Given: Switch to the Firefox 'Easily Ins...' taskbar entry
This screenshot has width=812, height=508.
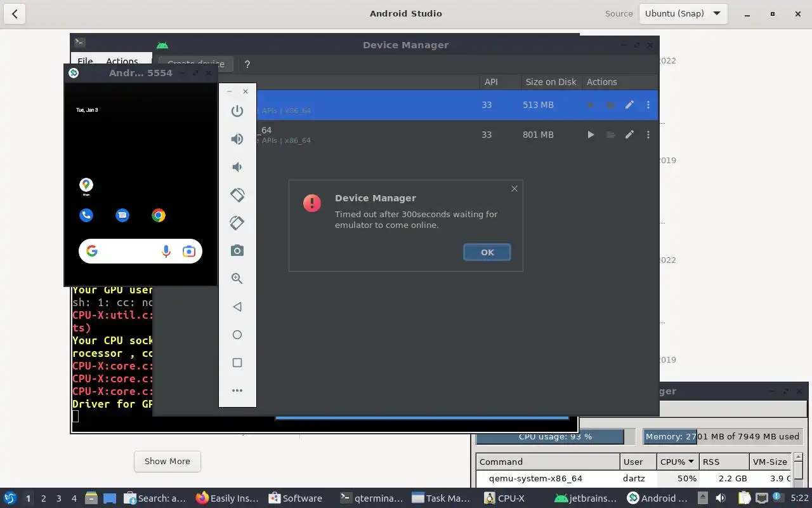Looking at the screenshot, I should (227, 498).
